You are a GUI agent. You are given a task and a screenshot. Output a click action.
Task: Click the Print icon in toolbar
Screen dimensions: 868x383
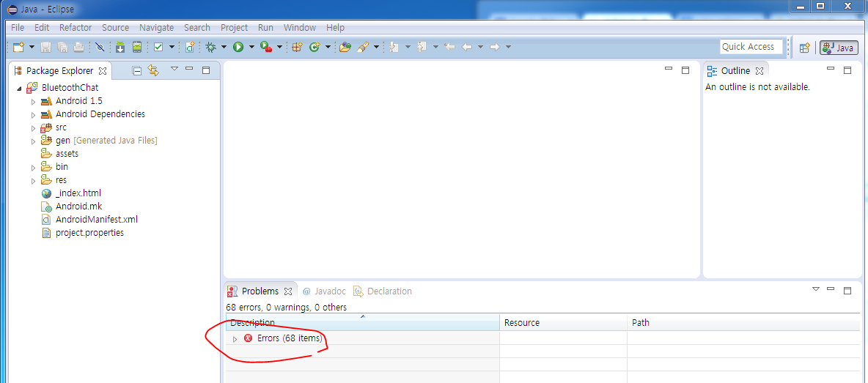[x=78, y=48]
